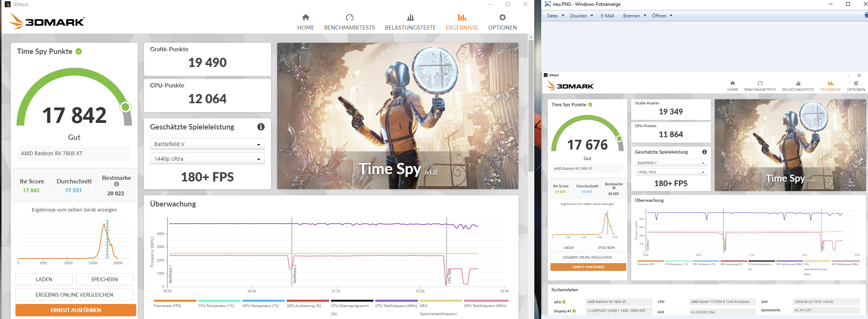The height and width of the screenshot is (319, 868).
Task: Open Benchmarktests via its gauge icon
Action: pos(350,17)
